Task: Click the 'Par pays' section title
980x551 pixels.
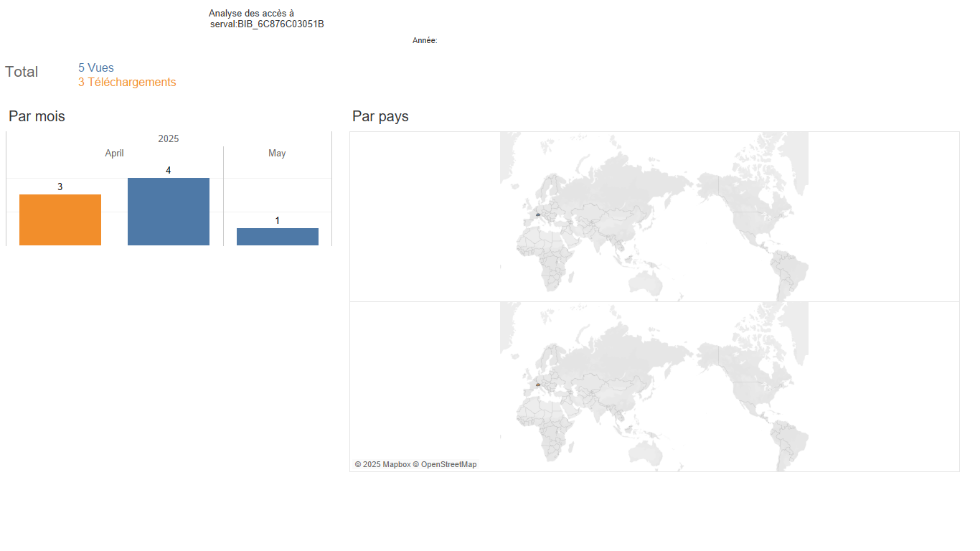Action: [380, 116]
